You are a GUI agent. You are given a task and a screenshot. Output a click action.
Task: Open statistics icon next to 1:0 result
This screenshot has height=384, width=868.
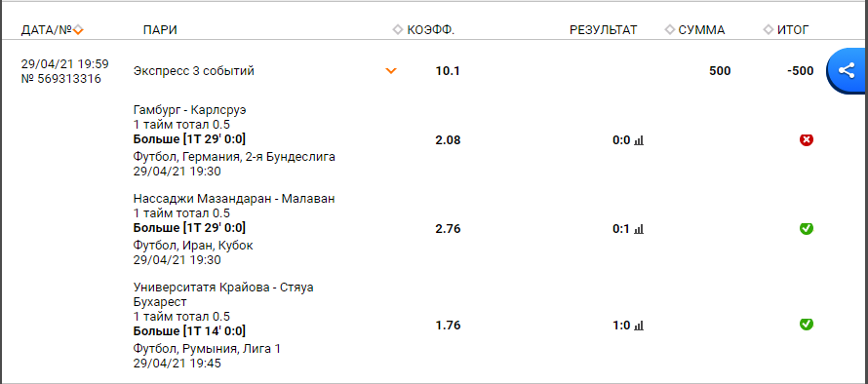pos(639,326)
